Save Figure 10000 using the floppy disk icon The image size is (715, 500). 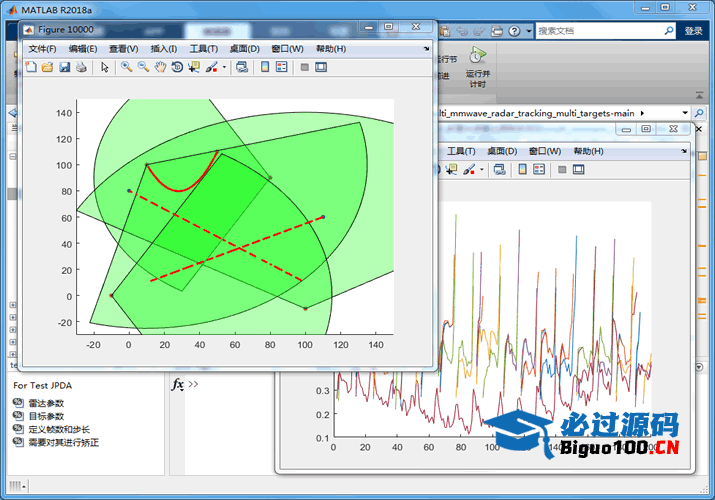pyautogui.click(x=65, y=67)
